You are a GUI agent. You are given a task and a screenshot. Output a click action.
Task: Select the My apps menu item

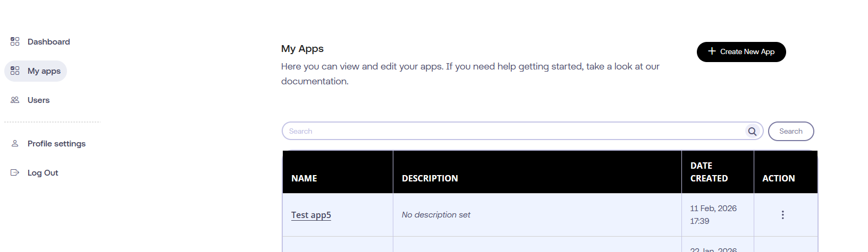44,71
